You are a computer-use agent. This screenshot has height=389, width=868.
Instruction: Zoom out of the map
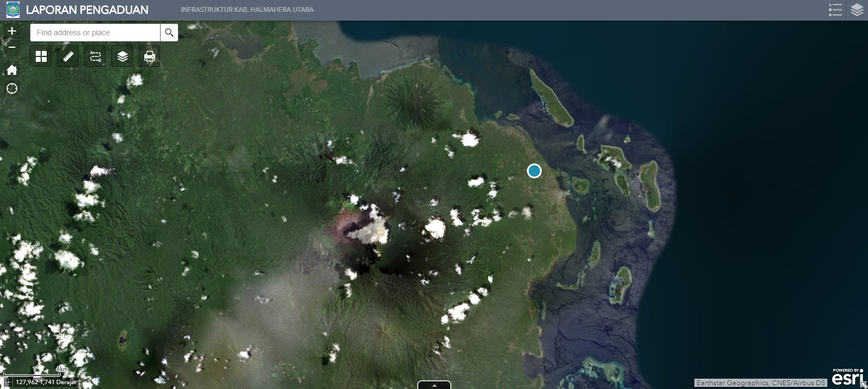coord(12,47)
